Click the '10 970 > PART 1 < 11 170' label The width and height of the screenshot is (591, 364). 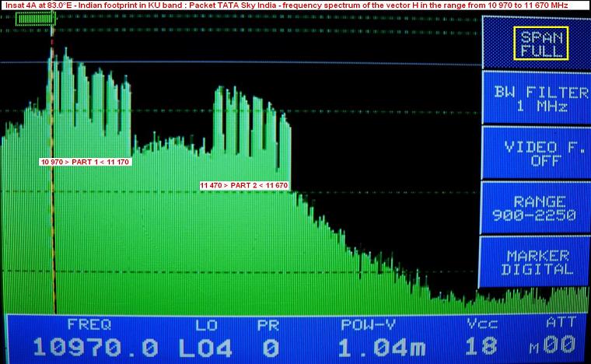[86, 162]
